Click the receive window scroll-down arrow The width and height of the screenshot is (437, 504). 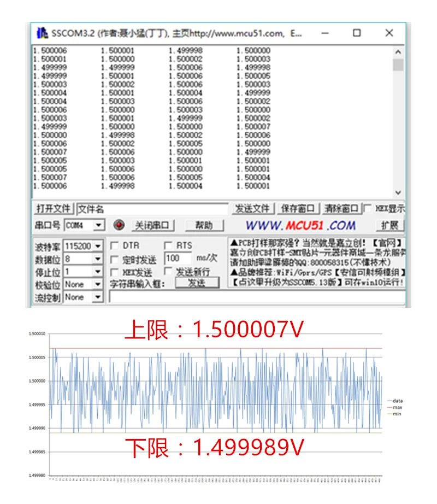pyautogui.click(x=398, y=192)
